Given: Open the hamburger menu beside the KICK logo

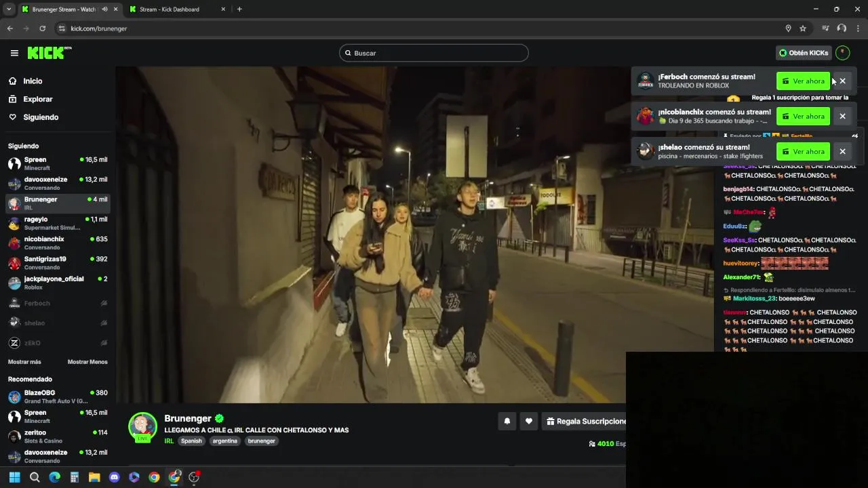Looking at the screenshot, I should pos(14,53).
